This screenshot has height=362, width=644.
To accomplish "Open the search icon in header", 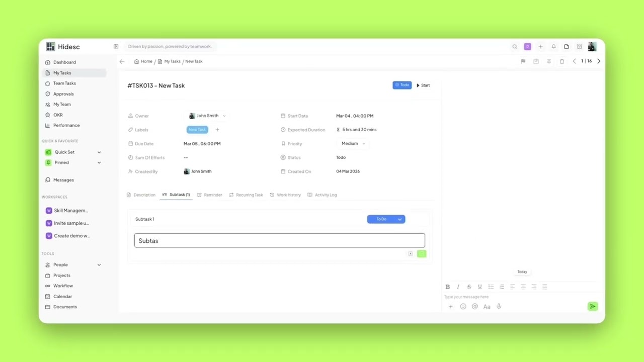I will click(515, 47).
